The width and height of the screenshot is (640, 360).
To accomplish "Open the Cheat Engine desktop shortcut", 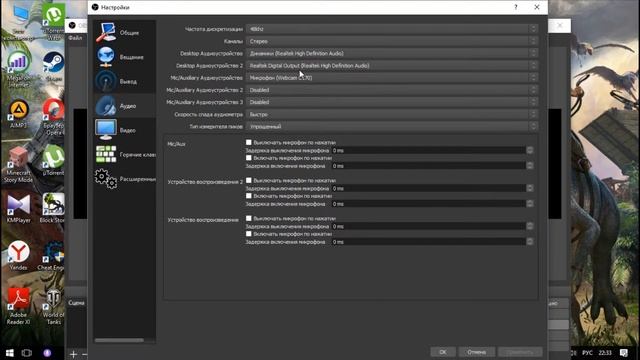I will click(52, 256).
